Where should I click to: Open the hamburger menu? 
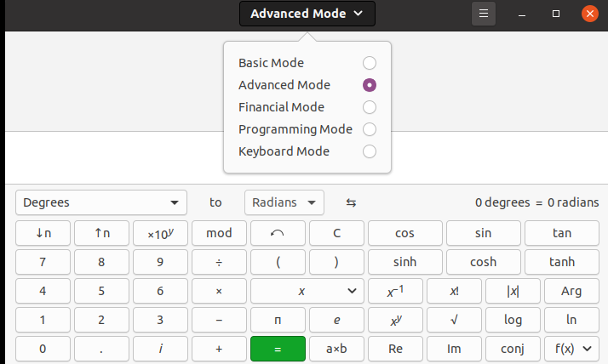pos(483,14)
